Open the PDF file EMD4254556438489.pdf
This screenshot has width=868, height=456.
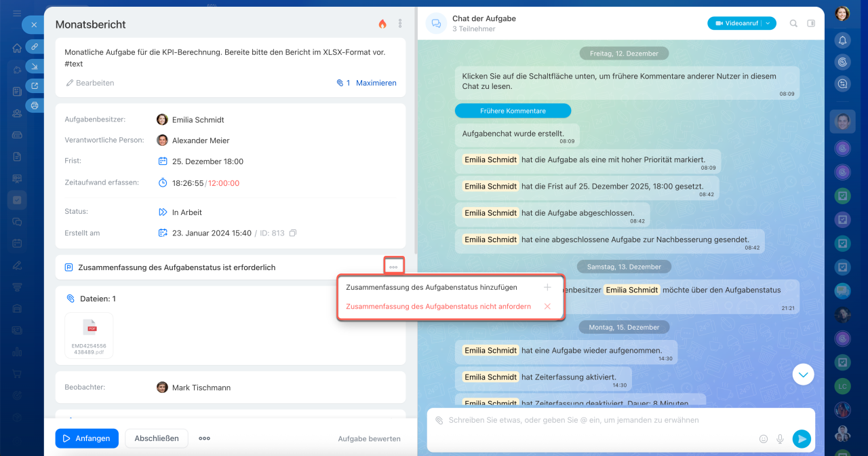click(89, 335)
